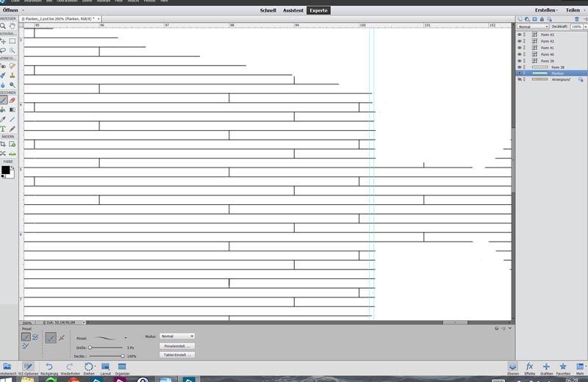
Task: Select the Zoom tool in toolbox
Action: coord(3,26)
